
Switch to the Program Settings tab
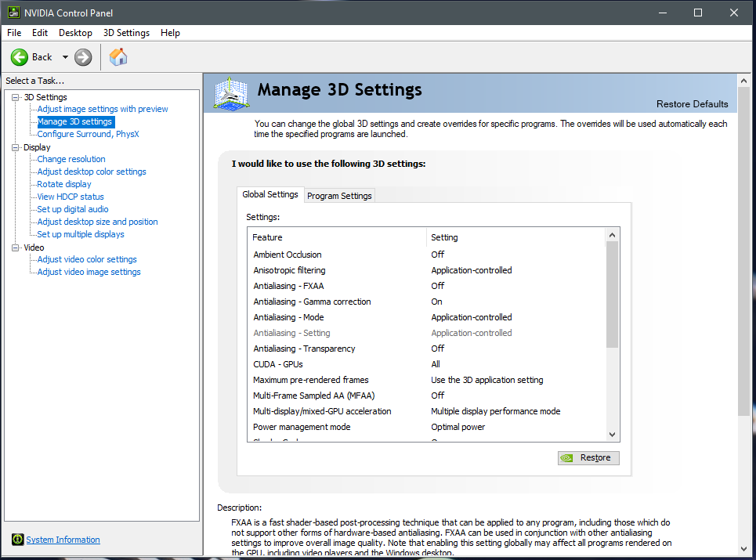pos(339,196)
